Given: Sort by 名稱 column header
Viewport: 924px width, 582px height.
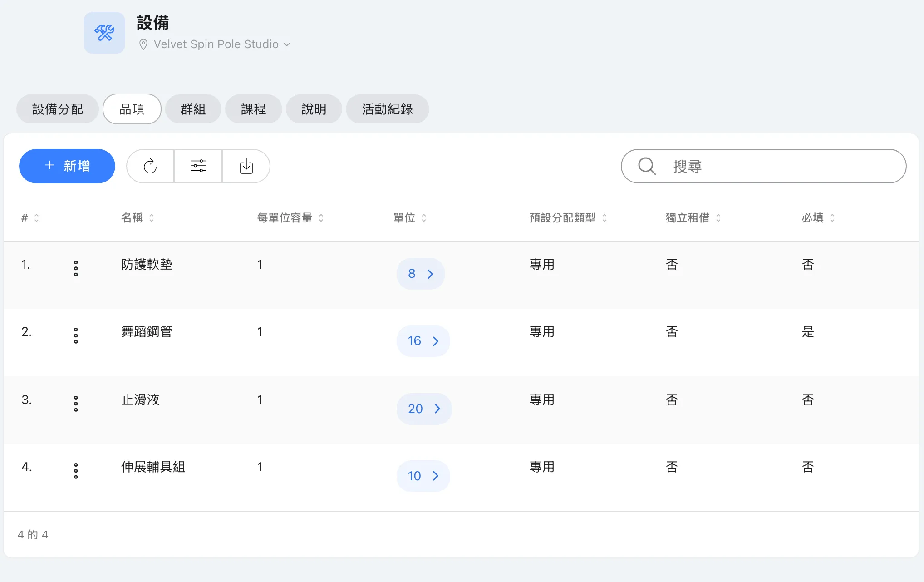Looking at the screenshot, I should click(138, 218).
